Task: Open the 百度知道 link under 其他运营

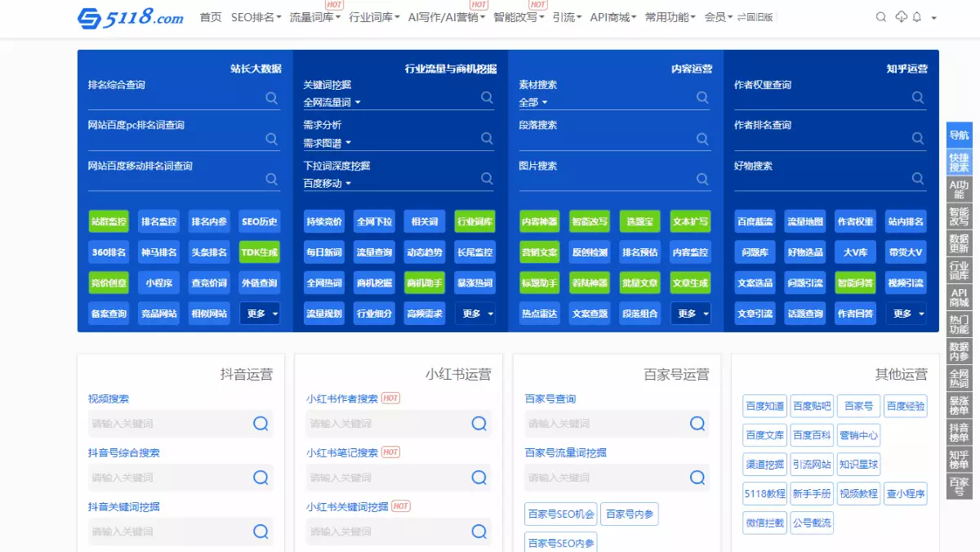Action: click(764, 406)
